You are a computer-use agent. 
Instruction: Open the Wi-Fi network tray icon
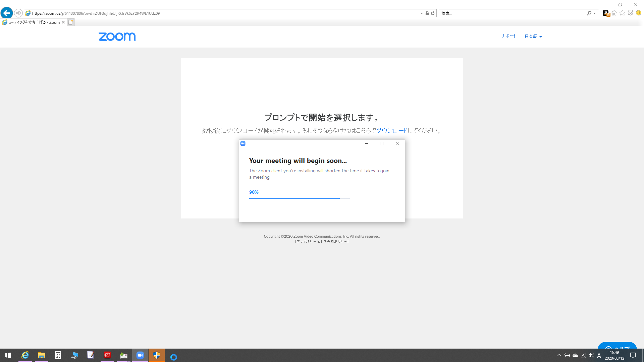pos(584,355)
